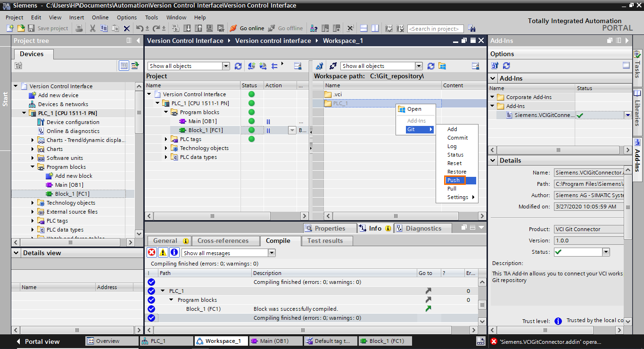Click the Copy toolbar icon

104,28
